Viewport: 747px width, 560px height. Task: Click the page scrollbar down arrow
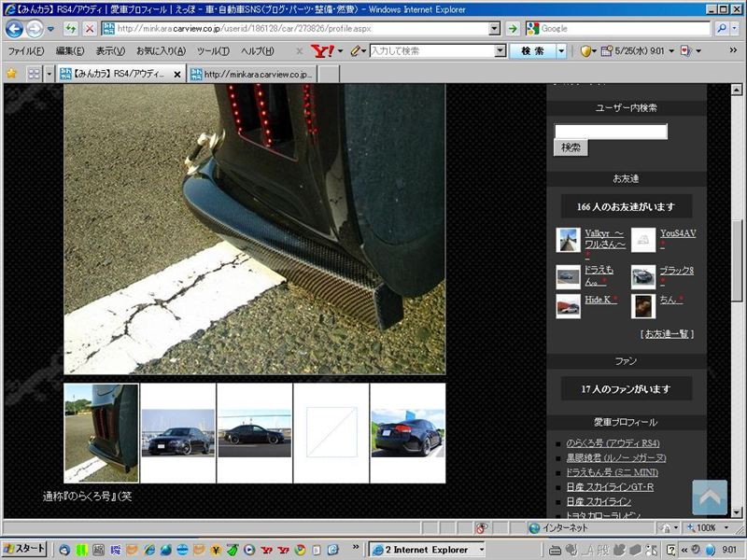click(737, 512)
